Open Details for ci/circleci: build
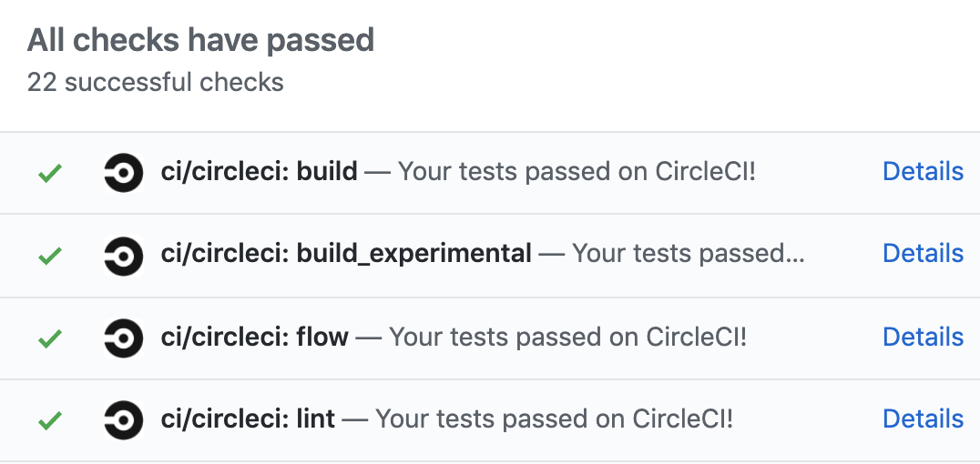Image resolution: width=980 pixels, height=464 pixels. (x=923, y=171)
